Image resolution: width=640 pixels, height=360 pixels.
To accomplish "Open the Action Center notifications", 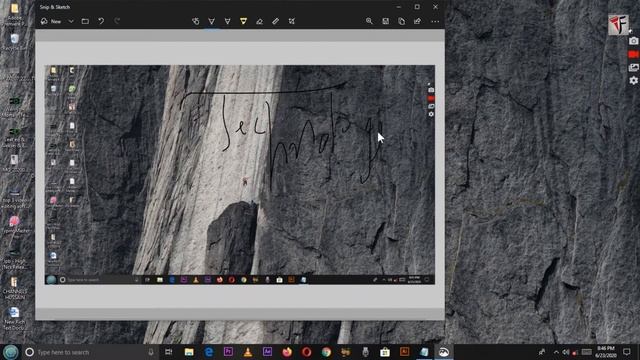I will pos(627,352).
